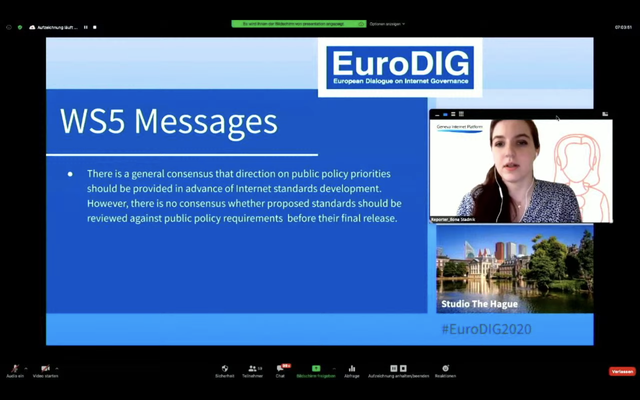Pause recording in the bottom toolbar
Image resolution: width=640 pixels, height=400 pixels.
393,368
